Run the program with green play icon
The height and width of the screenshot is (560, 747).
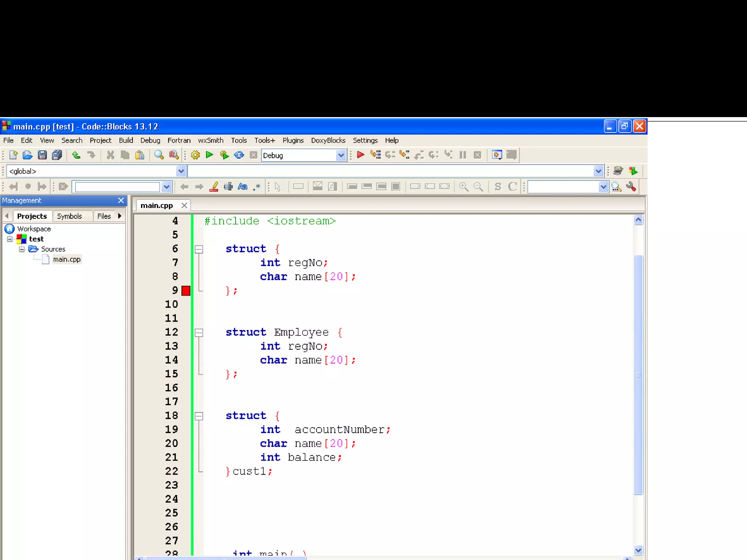(210, 155)
